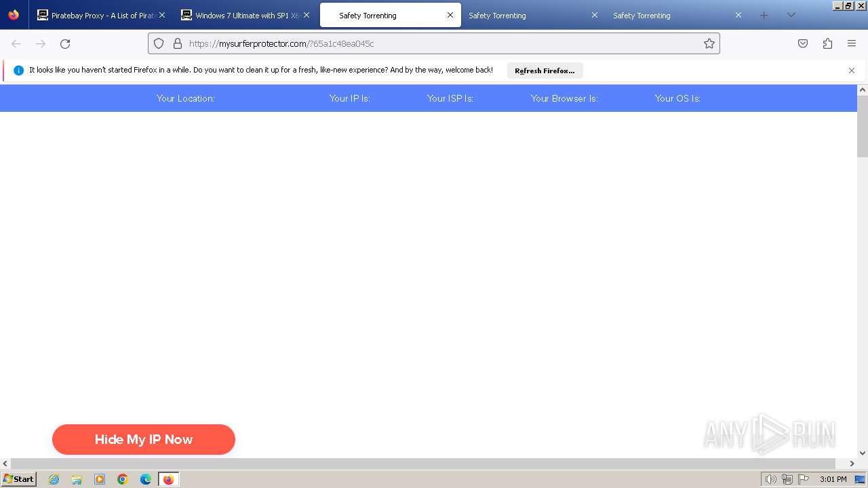Launch Google Chrome from taskbar
Viewport: 868px width, 488px height.
(123, 479)
